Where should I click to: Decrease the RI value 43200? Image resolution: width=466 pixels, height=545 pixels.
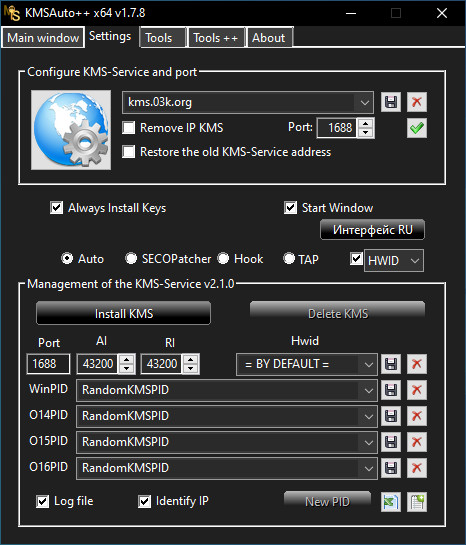coord(190,369)
